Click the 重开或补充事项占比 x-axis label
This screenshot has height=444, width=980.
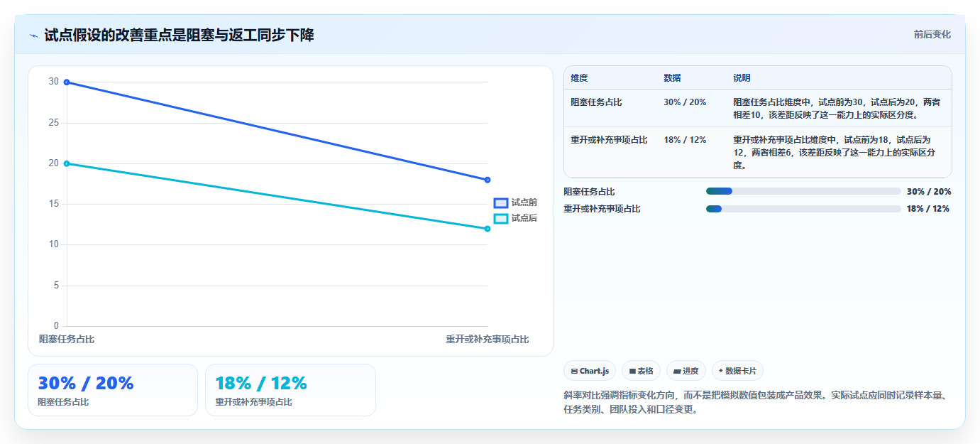[488, 340]
